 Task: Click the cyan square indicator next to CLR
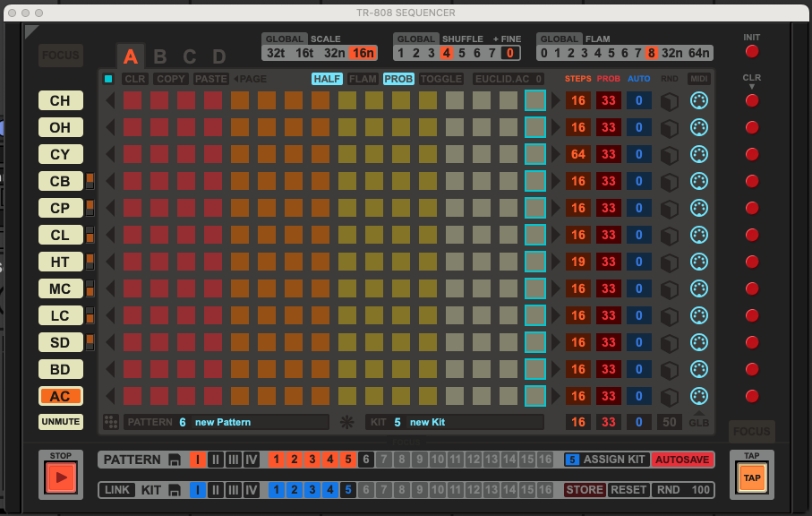[x=108, y=79]
